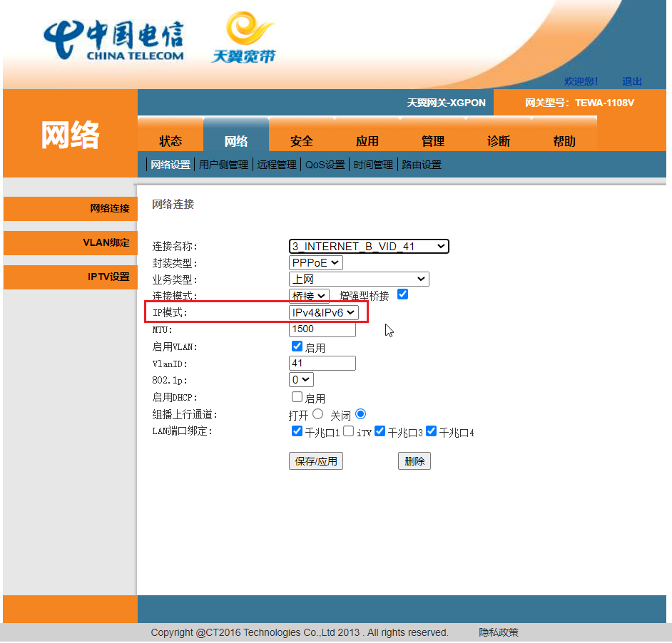Go to the 管理 tab
This screenshot has height=643, width=672.
tap(433, 141)
